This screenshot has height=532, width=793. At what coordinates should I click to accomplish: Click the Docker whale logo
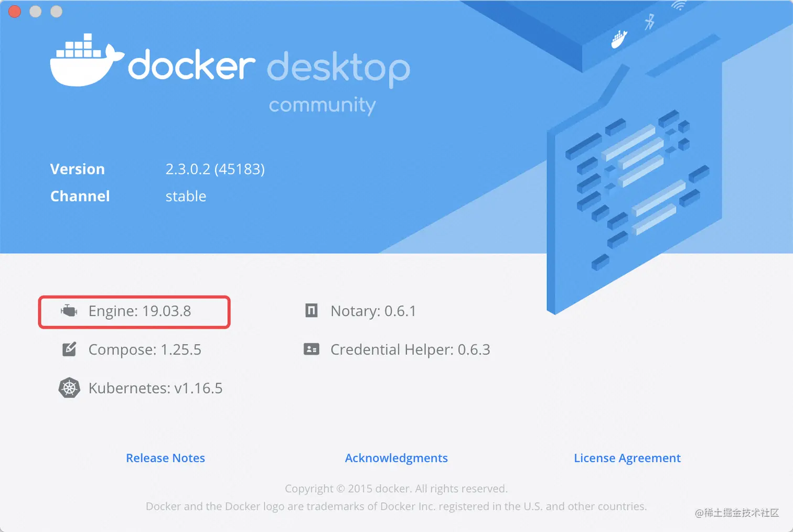[x=87, y=60]
